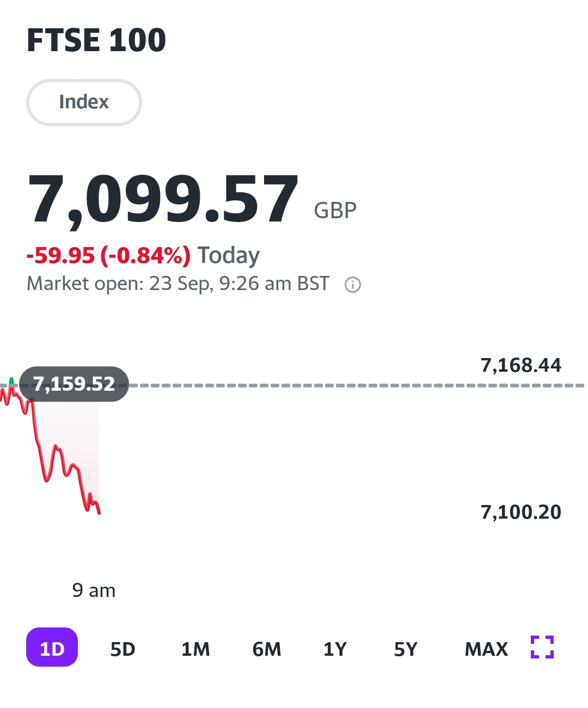This screenshot has width=588, height=708.
Task: Click the Market open timestamp text
Action: click(x=178, y=284)
